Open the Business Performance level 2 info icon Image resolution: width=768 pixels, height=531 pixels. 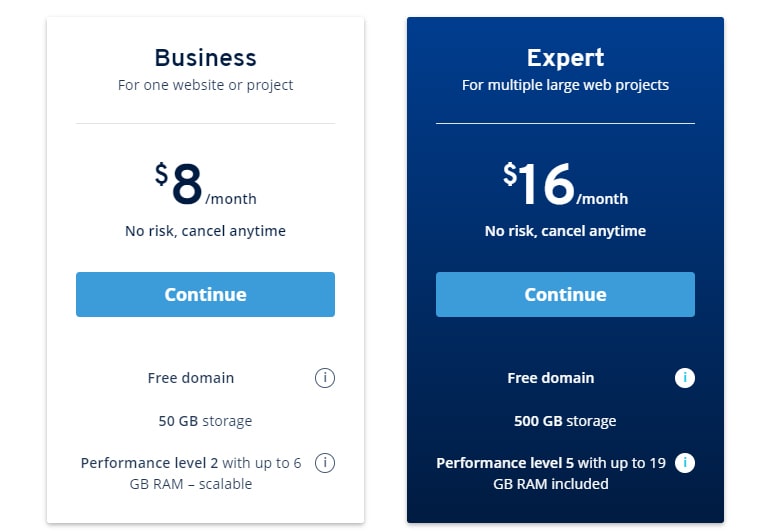pyautogui.click(x=325, y=463)
